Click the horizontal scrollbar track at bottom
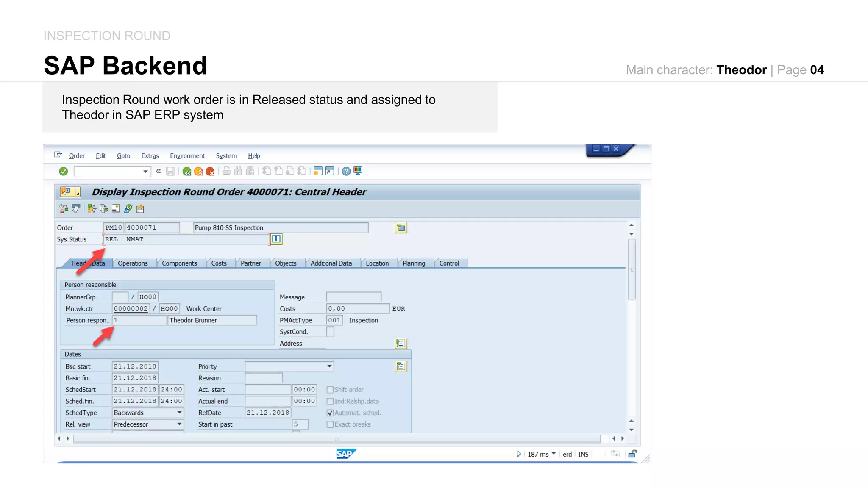This screenshot has height=488, width=868. click(x=337, y=439)
